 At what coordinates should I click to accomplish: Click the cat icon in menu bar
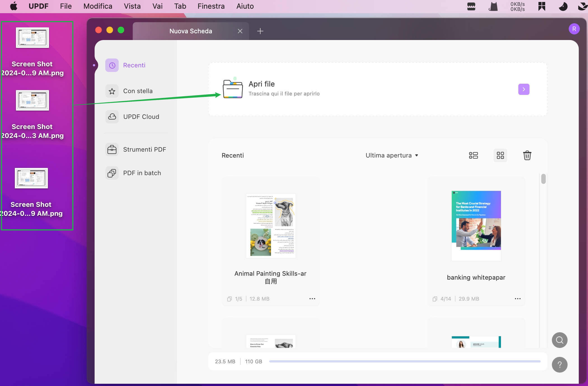coord(493,6)
